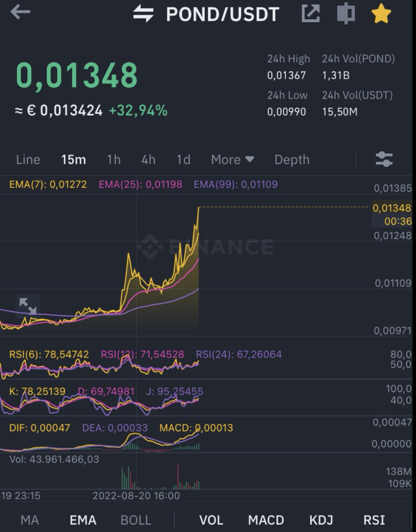Tap the EMA(7): 0,01272 label

click(48, 184)
